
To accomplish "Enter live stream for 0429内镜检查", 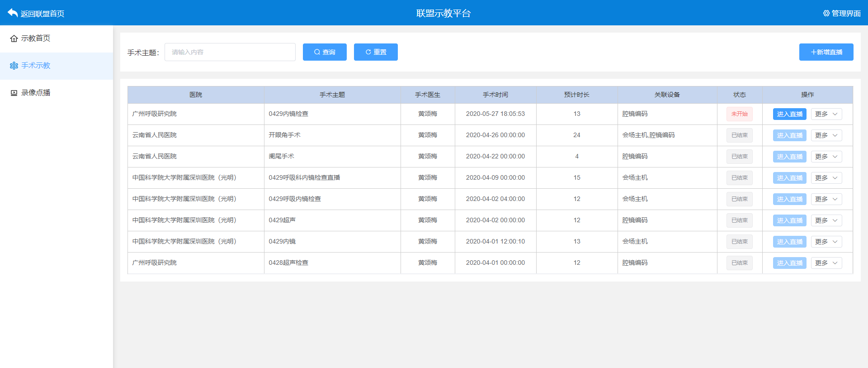I will (x=789, y=114).
